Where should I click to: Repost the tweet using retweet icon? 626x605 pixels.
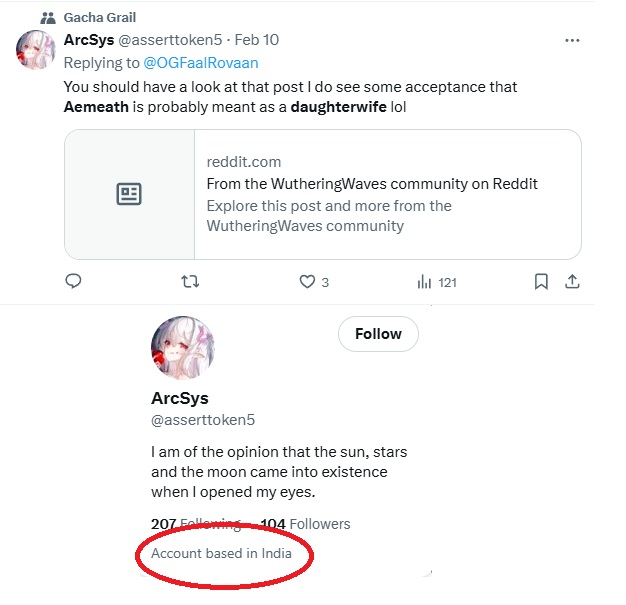pyautogui.click(x=188, y=282)
